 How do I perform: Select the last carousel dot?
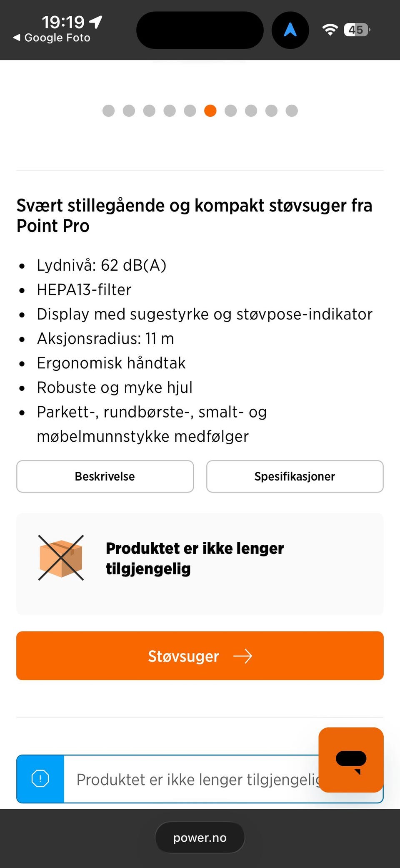pos(292,111)
